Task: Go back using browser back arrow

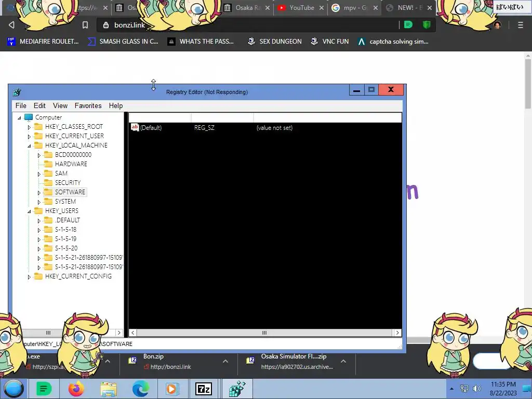Action: click(x=11, y=25)
